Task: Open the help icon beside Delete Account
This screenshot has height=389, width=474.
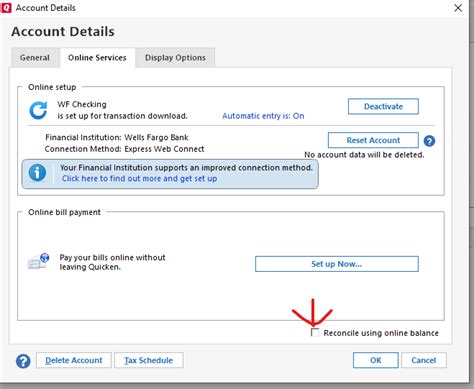Action: click(23, 361)
